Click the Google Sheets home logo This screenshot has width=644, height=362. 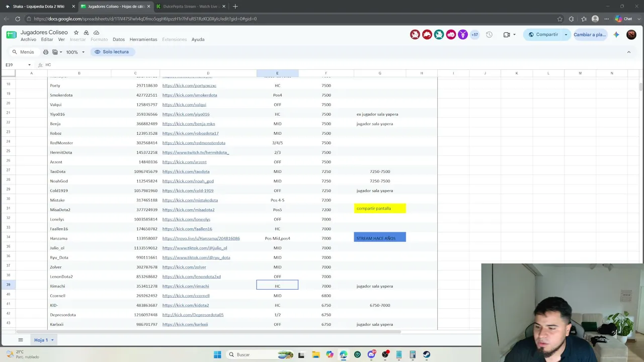pyautogui.click(x=11, y=35)
